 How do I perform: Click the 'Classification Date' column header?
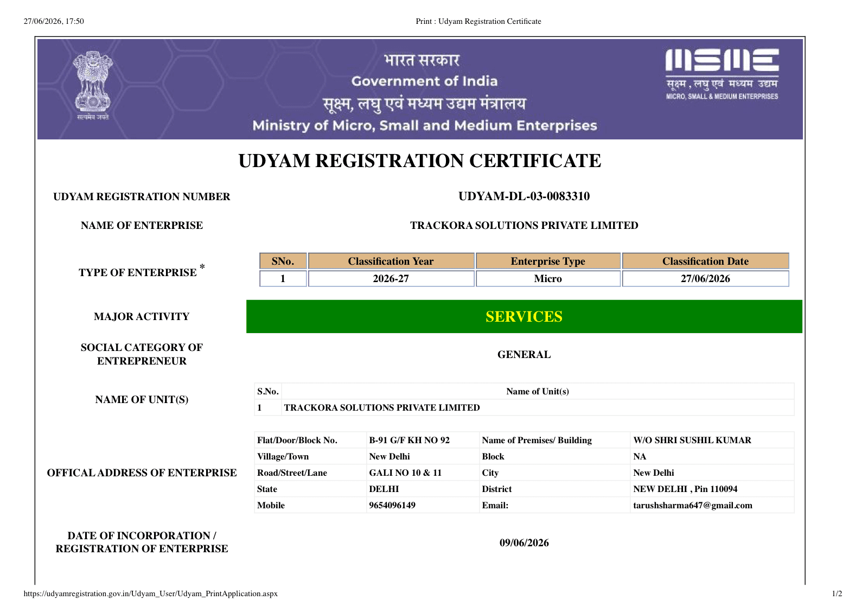pos(705,261)
